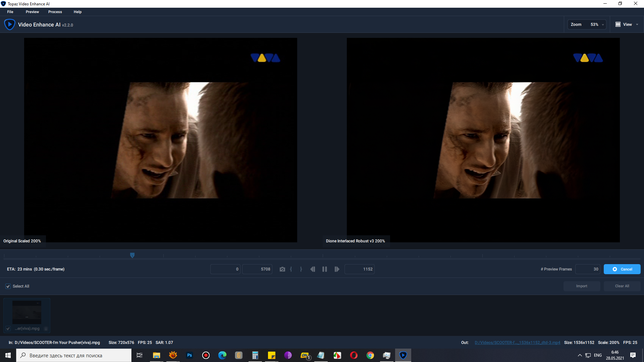Image resolution: width=644 pixels, height=362 pixels.
Task: Open the Process menu
Action: coord(55,12)
